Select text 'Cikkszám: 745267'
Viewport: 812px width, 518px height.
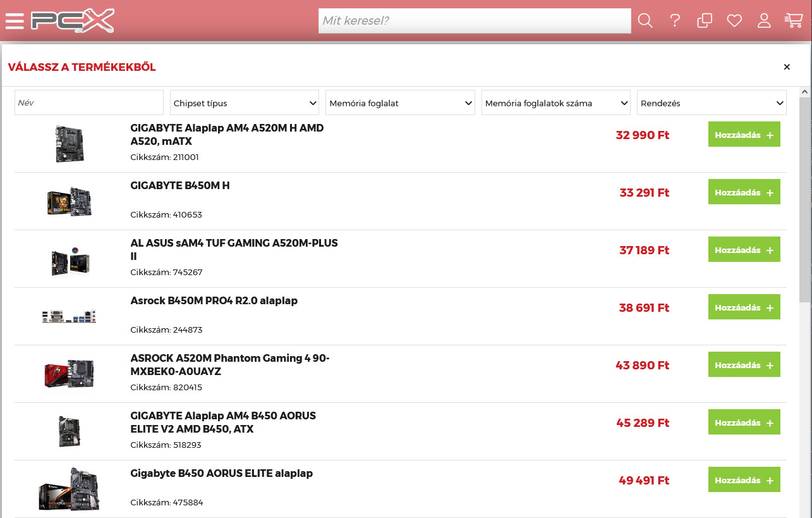[166, 273]
